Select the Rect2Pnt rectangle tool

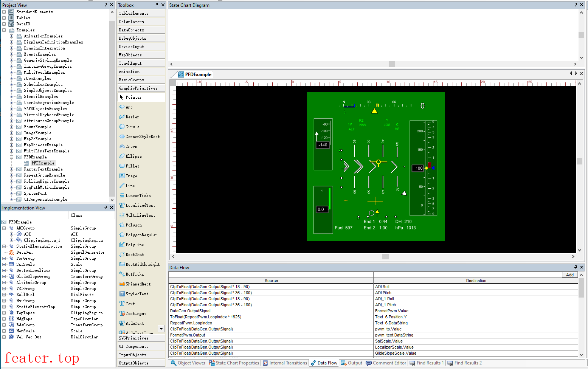(x=134, y=254)
